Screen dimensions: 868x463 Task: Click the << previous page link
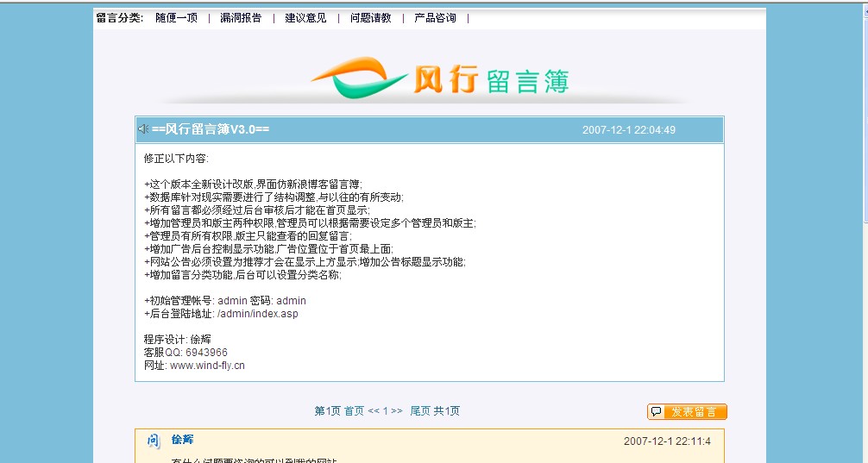pyautogui.click(x=374, y=411)
